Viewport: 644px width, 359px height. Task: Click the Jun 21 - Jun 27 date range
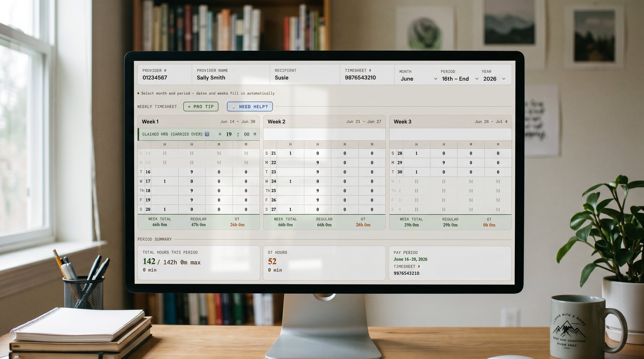coord(363,121)
